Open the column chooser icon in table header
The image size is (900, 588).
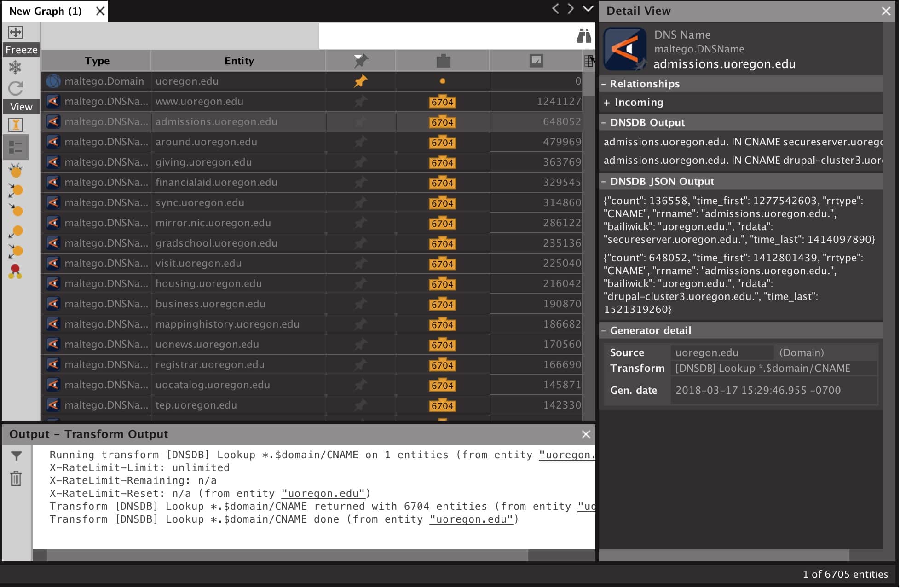588,61
